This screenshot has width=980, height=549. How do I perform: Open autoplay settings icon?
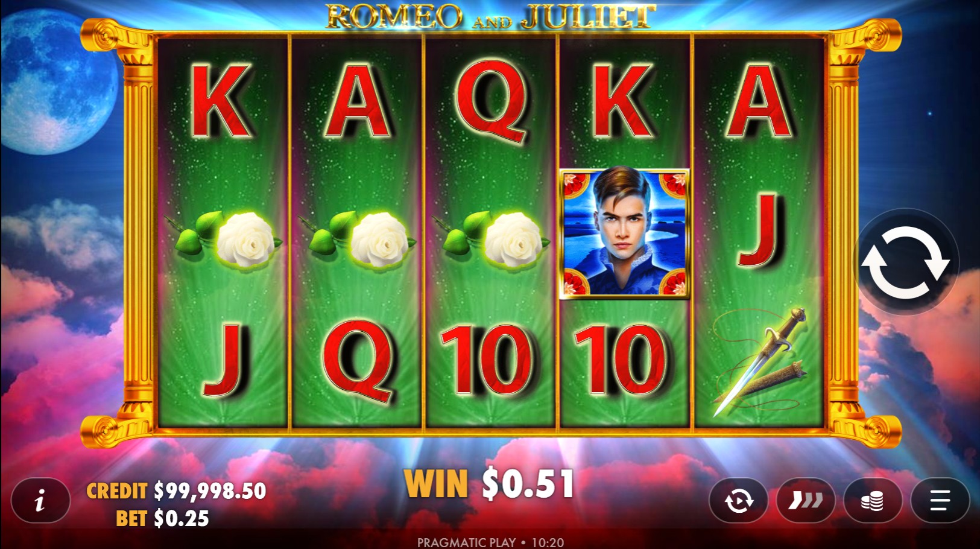739,500
